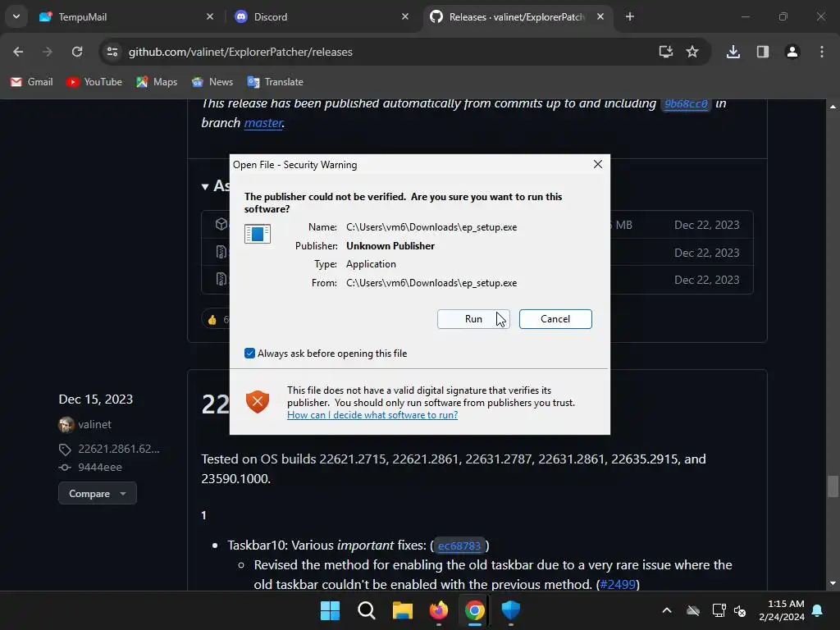Open Windows Start menu
840x630 pixels.
(x=330, y=610)
